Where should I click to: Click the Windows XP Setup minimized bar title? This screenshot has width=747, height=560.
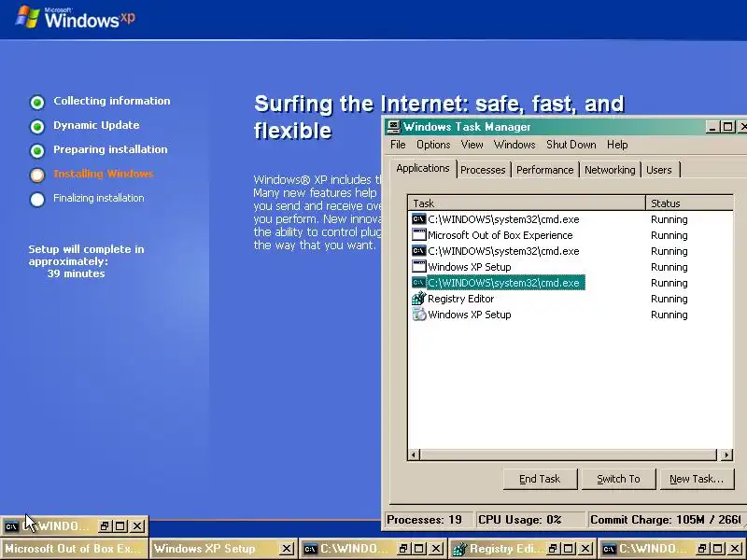tap(204, 549)
